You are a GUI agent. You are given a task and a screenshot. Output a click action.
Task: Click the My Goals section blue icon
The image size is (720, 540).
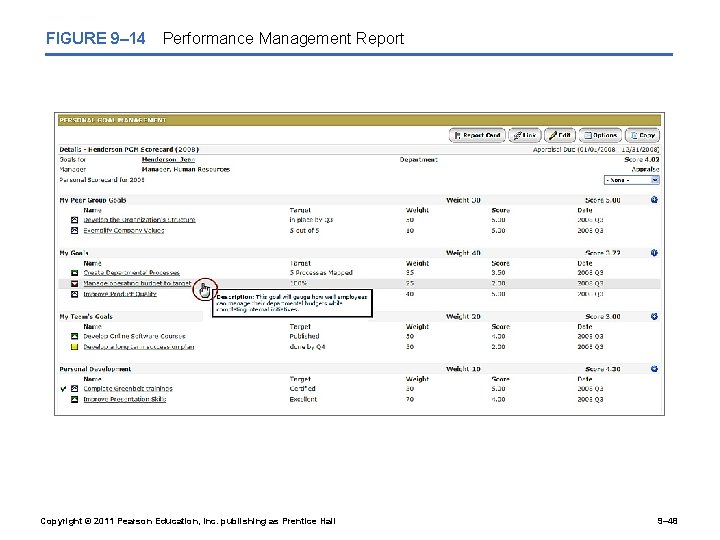point(654,253)
